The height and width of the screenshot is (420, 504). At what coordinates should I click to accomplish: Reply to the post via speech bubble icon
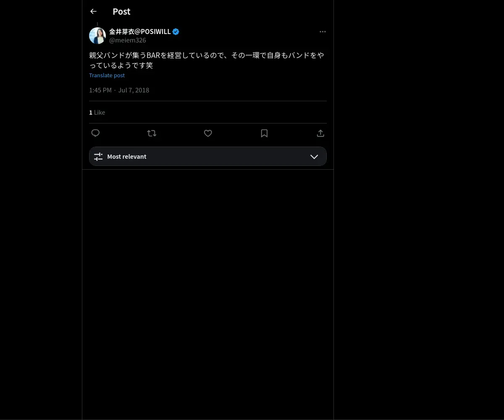pos(95,133)
